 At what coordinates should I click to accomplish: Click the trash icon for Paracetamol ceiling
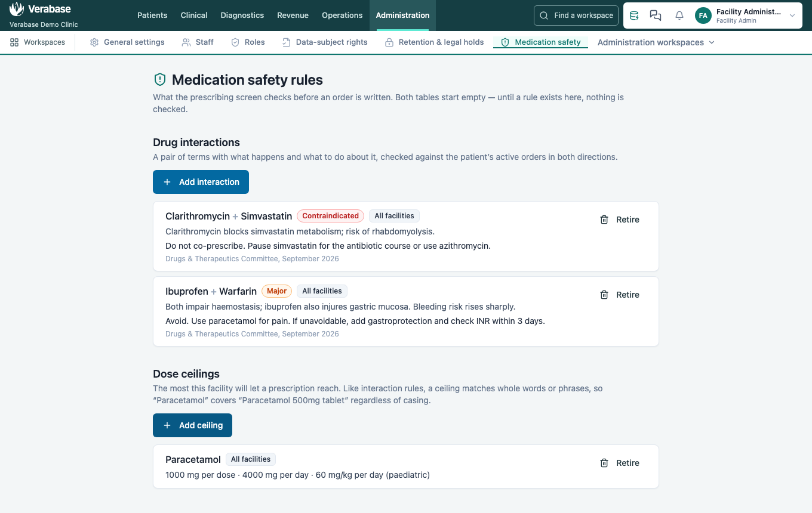(x=604, y=463)
